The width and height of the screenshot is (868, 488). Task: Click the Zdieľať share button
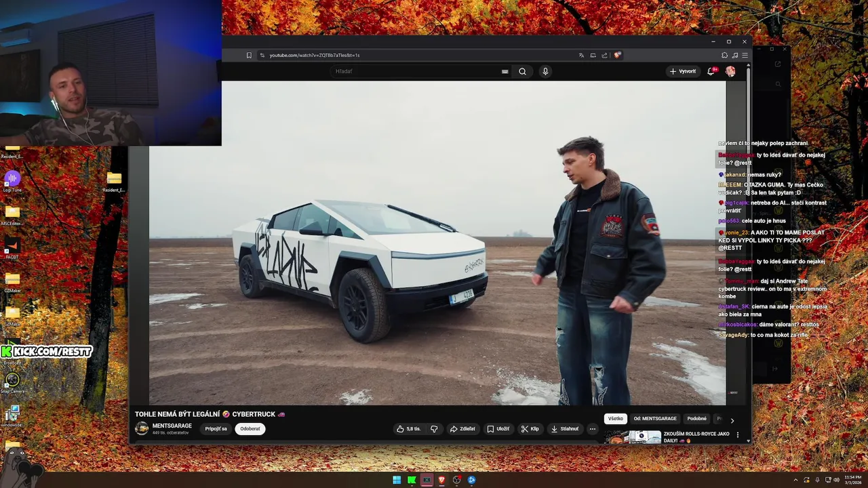click(x=463, y=428)
